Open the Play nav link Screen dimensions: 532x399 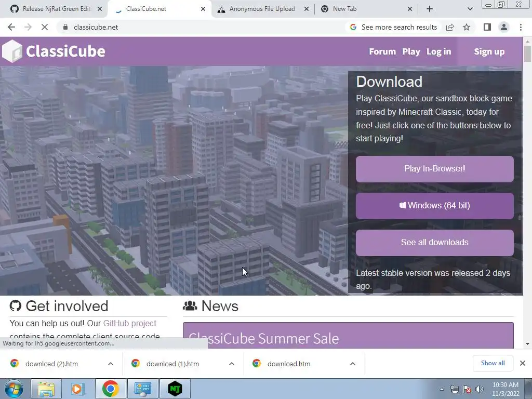pyautogui.click(x=411, y=51)
